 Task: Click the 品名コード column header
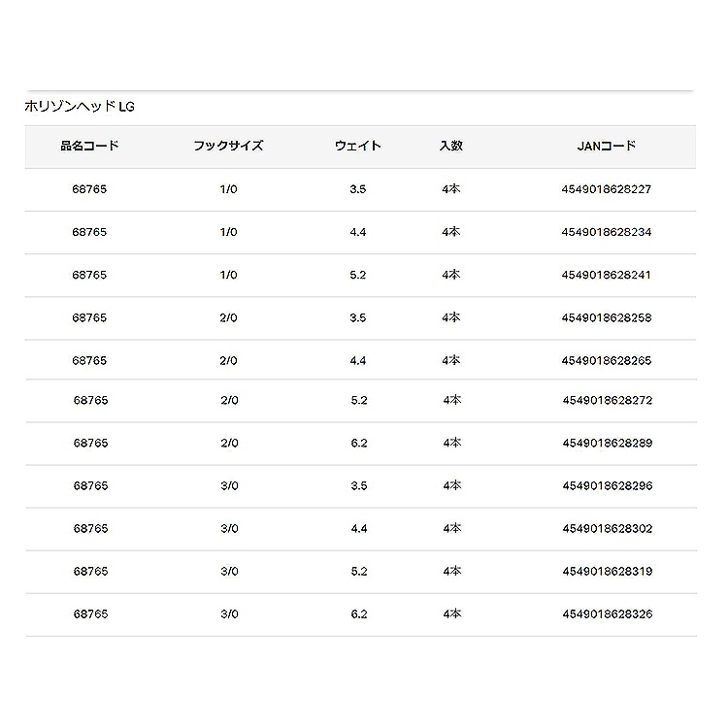[x=89, y=147]
